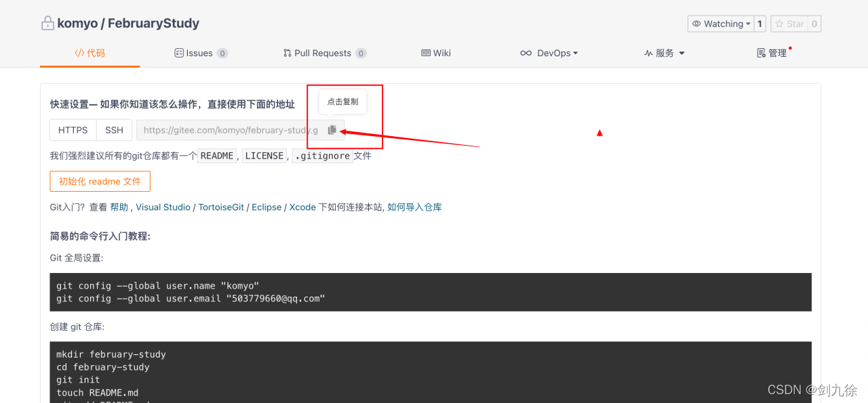Open the 管理 management tab

tap(772, 53)
